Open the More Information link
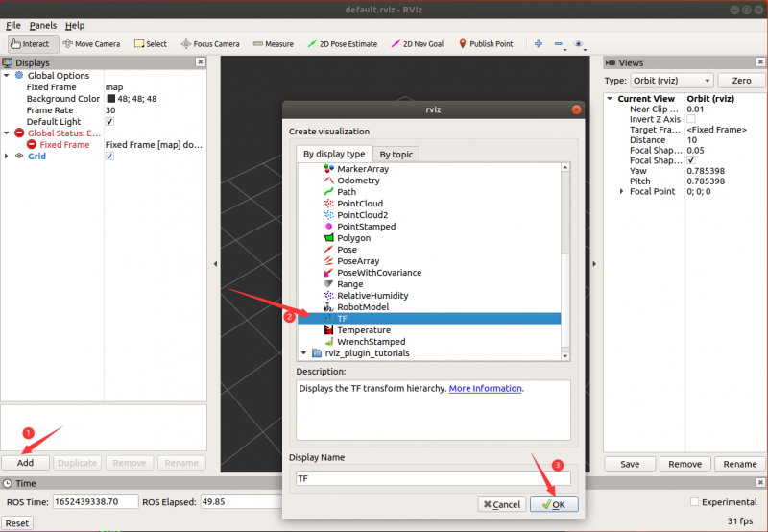Screen dimensions: 768x532 point(486,389)
